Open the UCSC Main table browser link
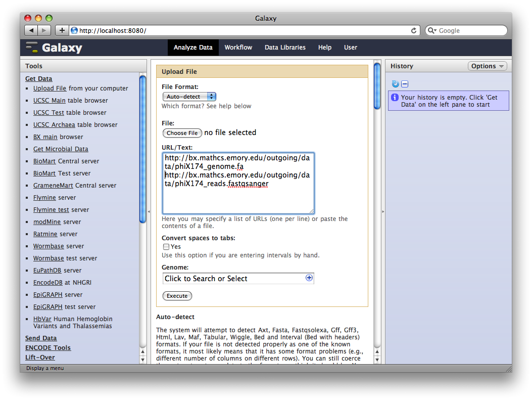Viewport: 532px width, 400px height. point(49,101)
